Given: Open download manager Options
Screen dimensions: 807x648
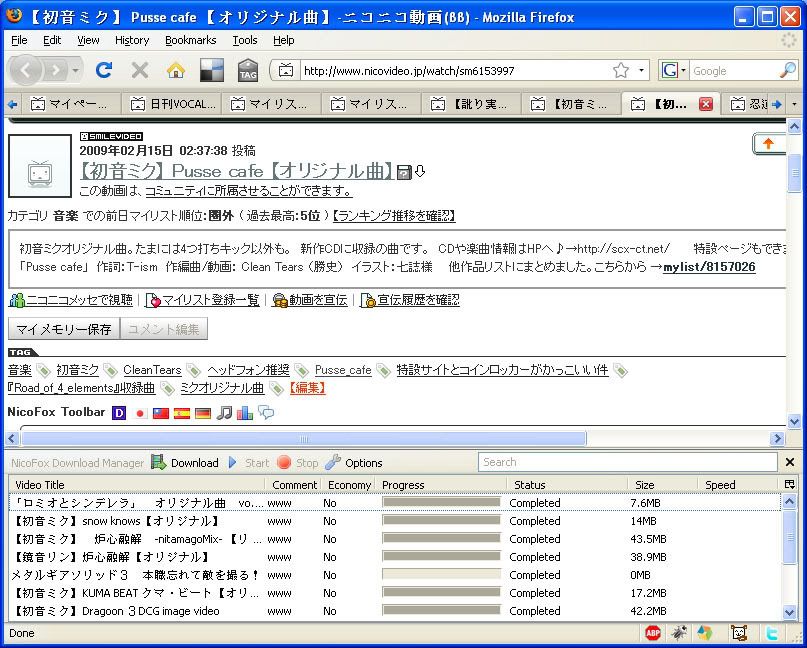Looking at the screenshot, I should pyautogui.click(x=354, y=463).
